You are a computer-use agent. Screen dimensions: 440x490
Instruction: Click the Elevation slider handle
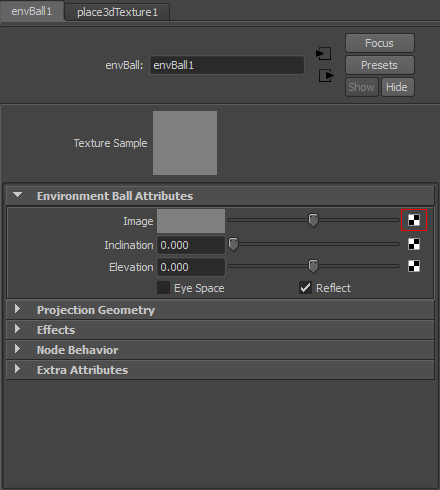coord(313,266)
